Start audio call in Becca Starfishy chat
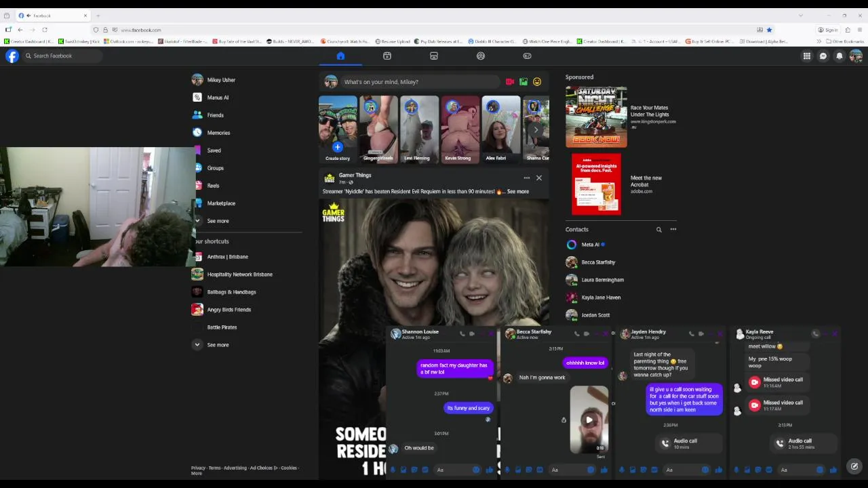 [x=577, y=333]
